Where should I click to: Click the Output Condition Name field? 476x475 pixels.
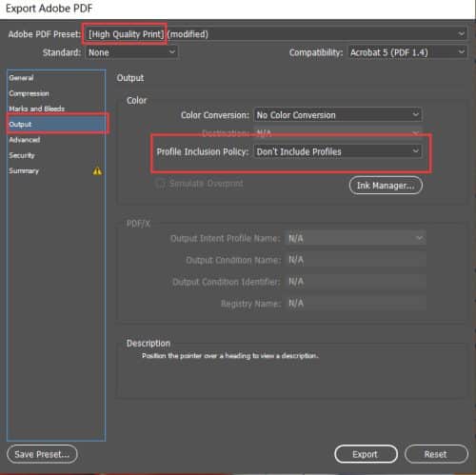point(355,260)
